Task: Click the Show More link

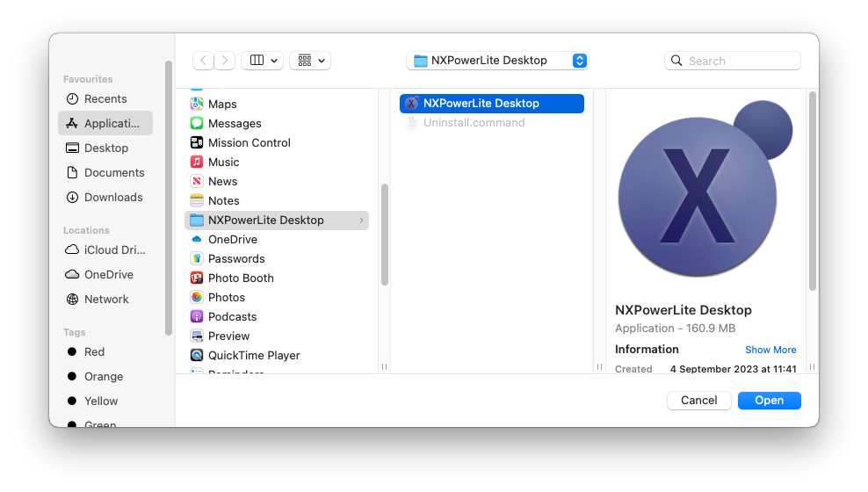Action: pos(770,350)
